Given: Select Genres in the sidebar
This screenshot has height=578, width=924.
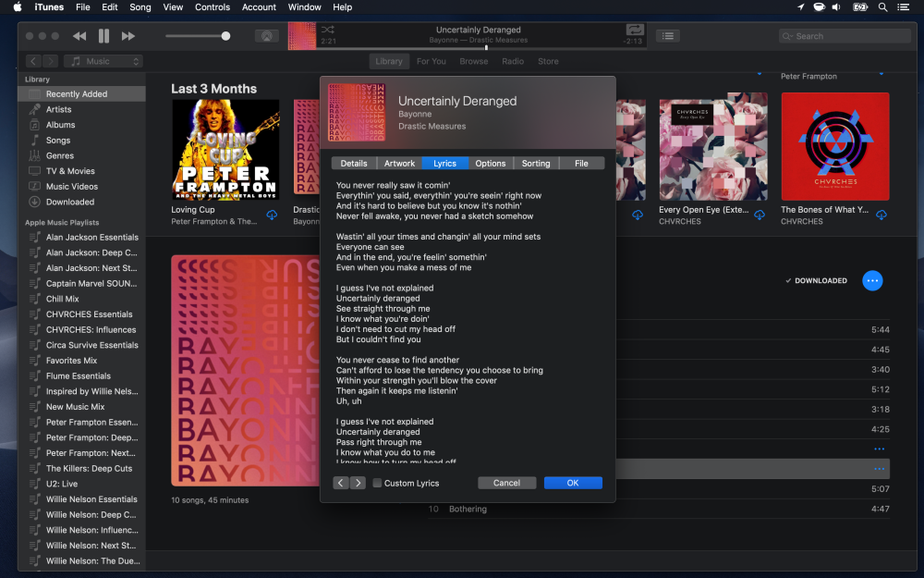Looking at the screenshot, I should click(x=82, y=155).
